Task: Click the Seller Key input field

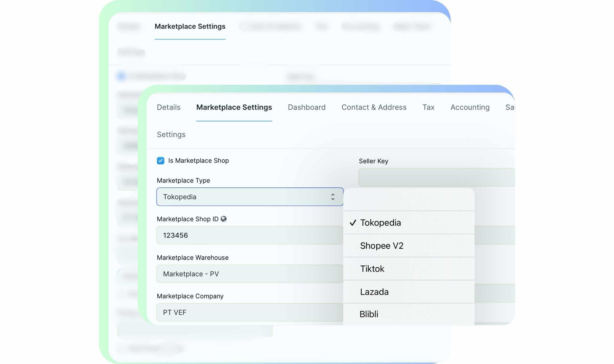Action: tap(436, 177)
